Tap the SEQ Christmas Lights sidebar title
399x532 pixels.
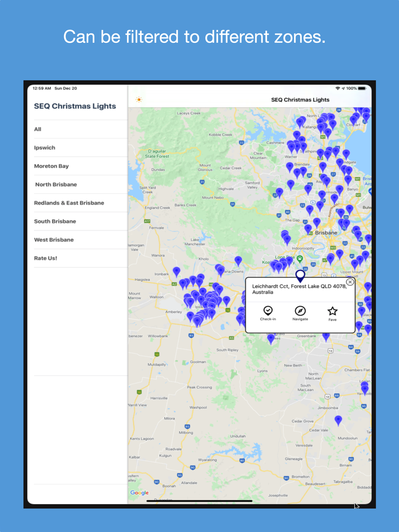[75, 106]
